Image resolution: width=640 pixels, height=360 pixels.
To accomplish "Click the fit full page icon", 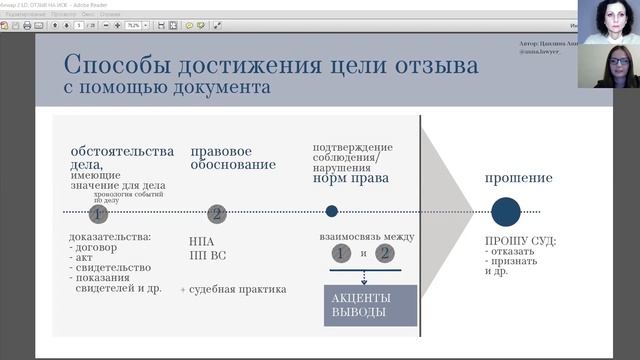I will pos(173,26).
